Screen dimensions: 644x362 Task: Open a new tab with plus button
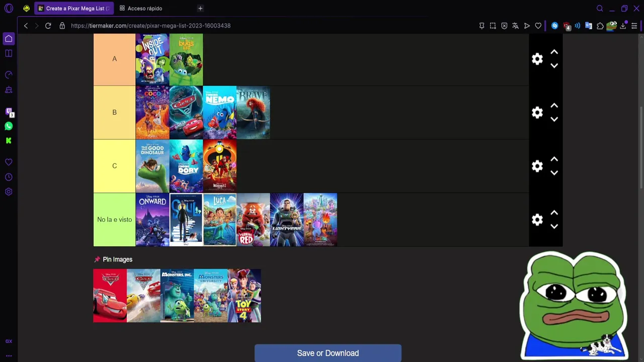click(200, 9)
